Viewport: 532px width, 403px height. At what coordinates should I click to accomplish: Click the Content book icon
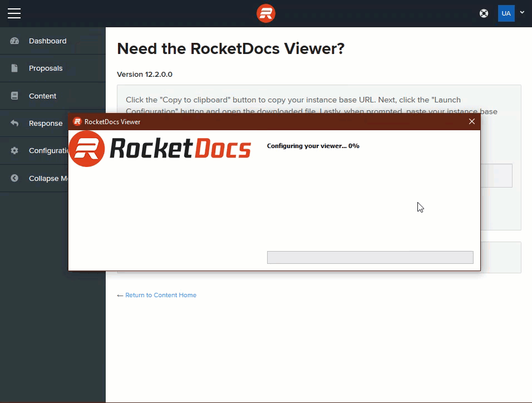tap(14, 96)
